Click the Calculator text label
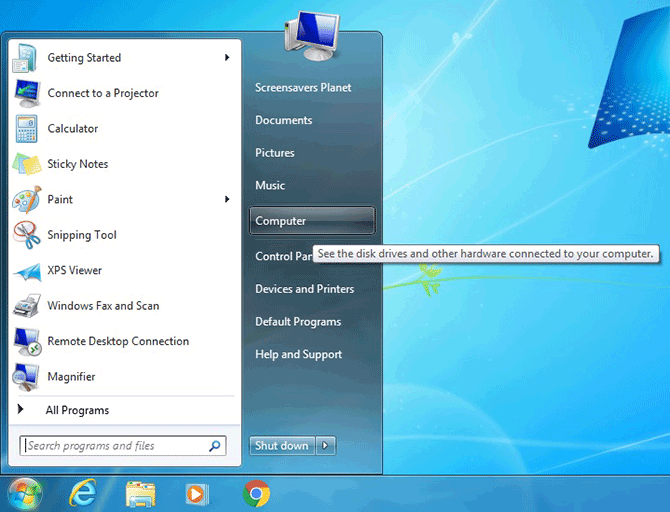This screenshot has height=512, width=670. (73, 129)
